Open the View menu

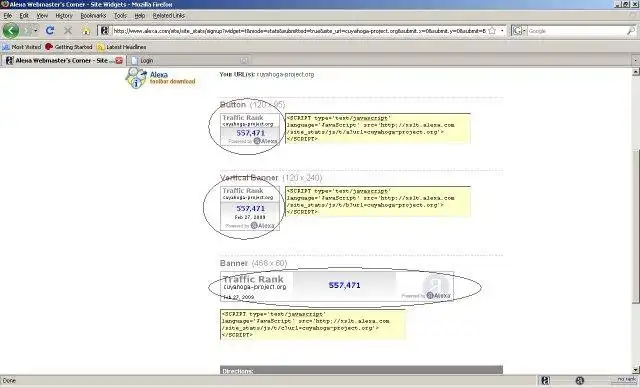(42, 16)
